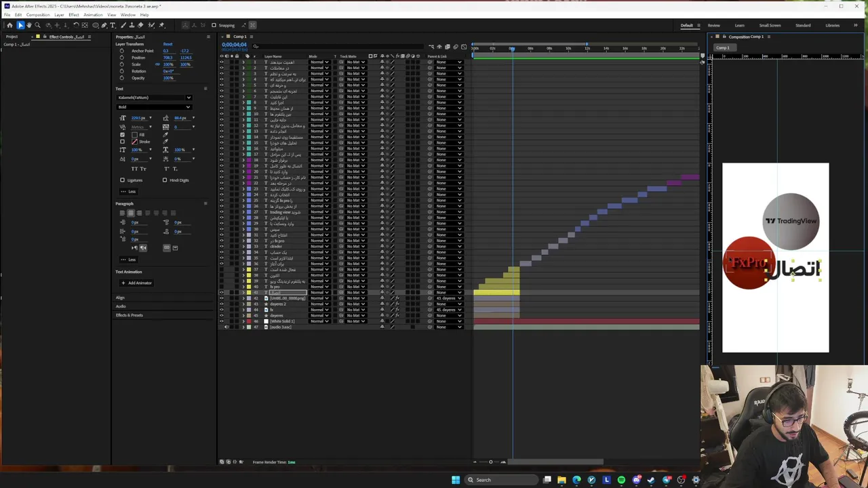This screenshot has width=868, height=488.
Task: Switch to the Project tab
Action: click(12, 37)
